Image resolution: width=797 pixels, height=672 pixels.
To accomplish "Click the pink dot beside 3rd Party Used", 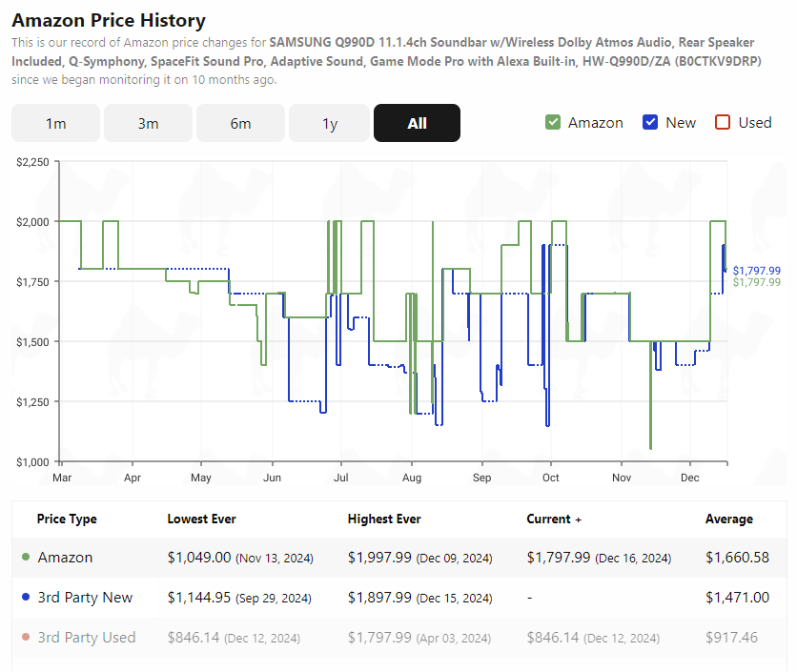I will click(26, 637).
